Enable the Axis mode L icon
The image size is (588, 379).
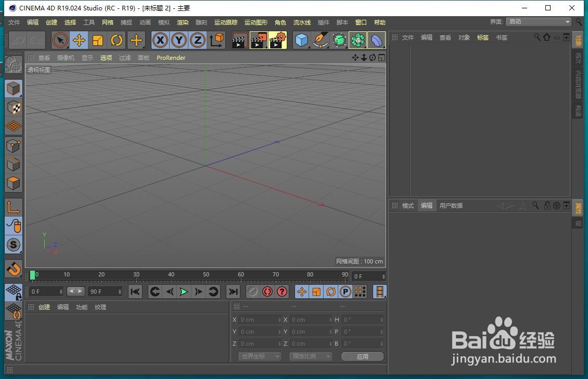[x=14, y=207]
